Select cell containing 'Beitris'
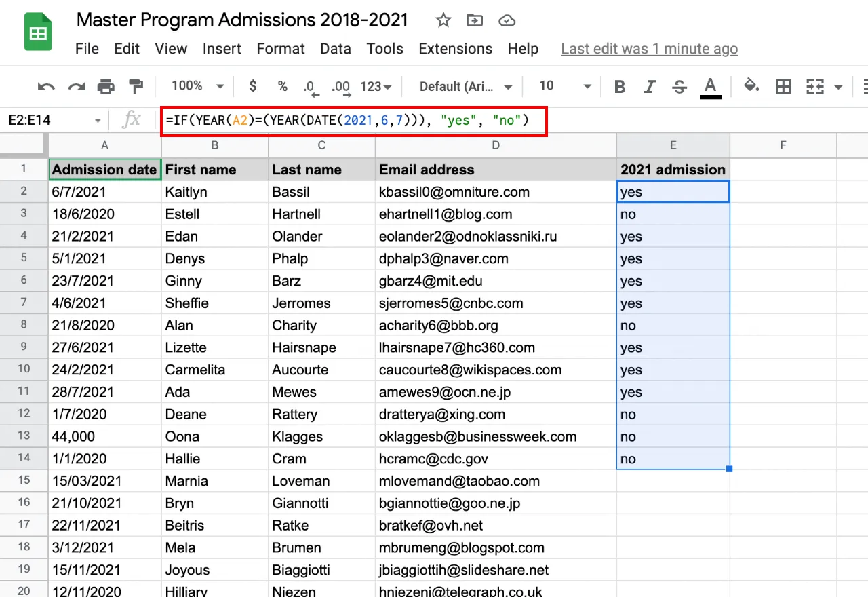The height and width of the screenshot is (597, 868). pos(215,525)
